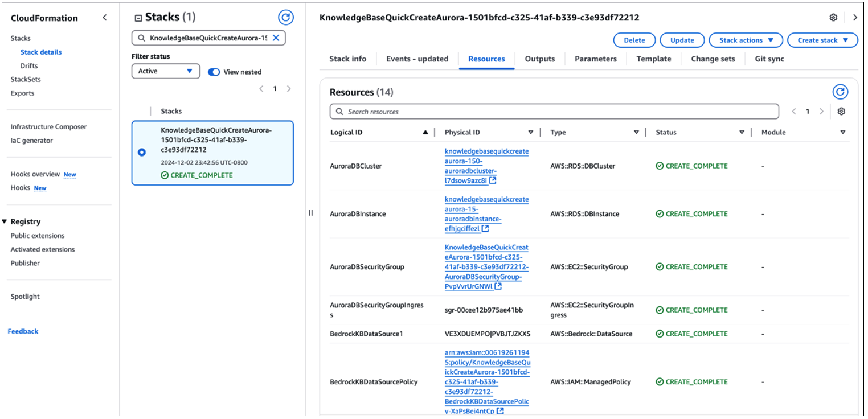
Task: Switch to the Stack info tab
Action: [347, 59]
